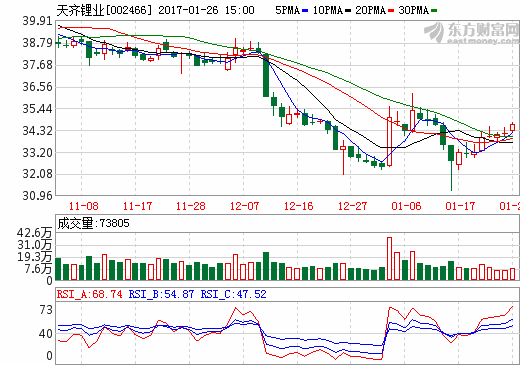Click the RSI_B:54.87 indicator label
Viewport: 520px width, 365px height.
coord(161,294)
